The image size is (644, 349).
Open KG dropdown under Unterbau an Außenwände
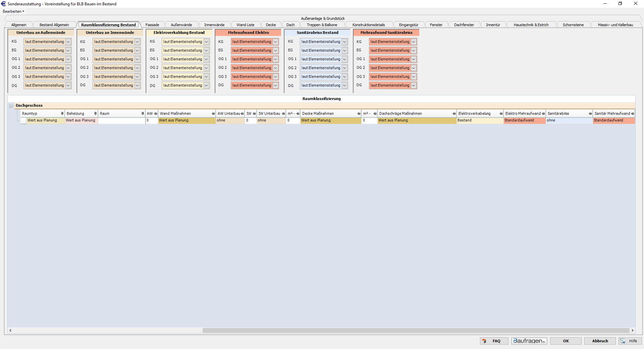pyautogui.click(x=68, y=42)
